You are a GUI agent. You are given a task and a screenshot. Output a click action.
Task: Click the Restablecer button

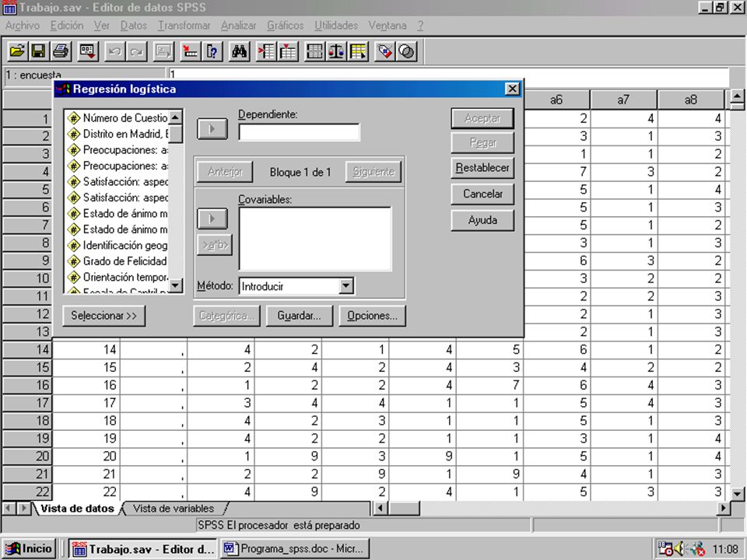pos(482,168)
